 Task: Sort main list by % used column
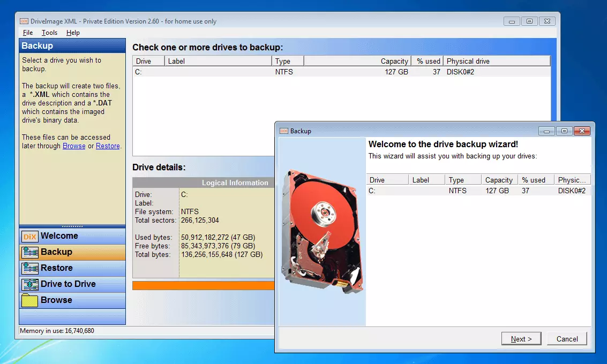click(x=426, y=61)
